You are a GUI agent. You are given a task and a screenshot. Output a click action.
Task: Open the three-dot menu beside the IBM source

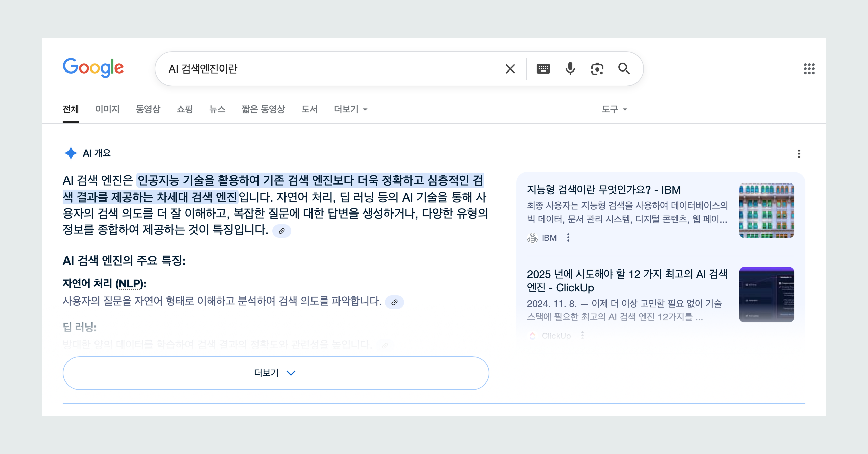(568, 238)
